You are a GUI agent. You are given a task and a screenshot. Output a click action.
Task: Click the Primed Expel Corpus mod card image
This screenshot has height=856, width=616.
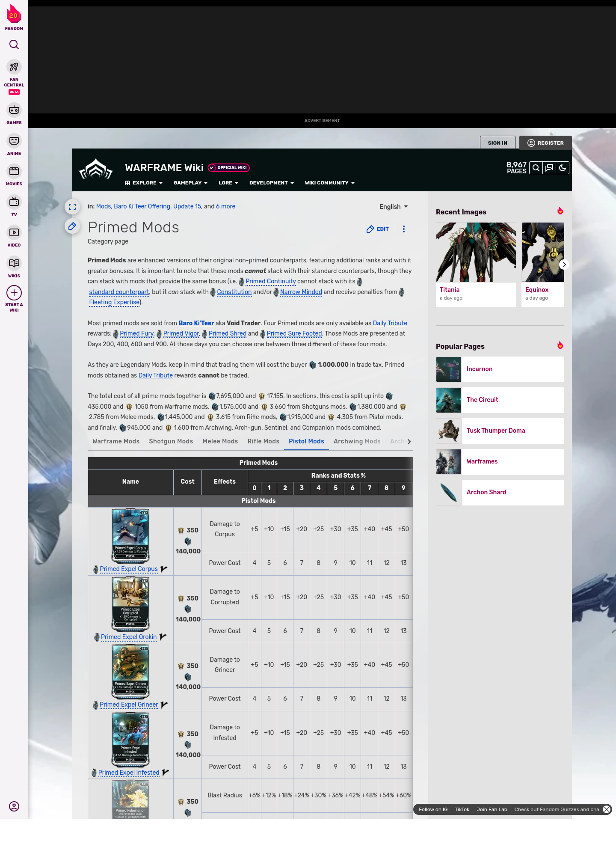(130, 536)
